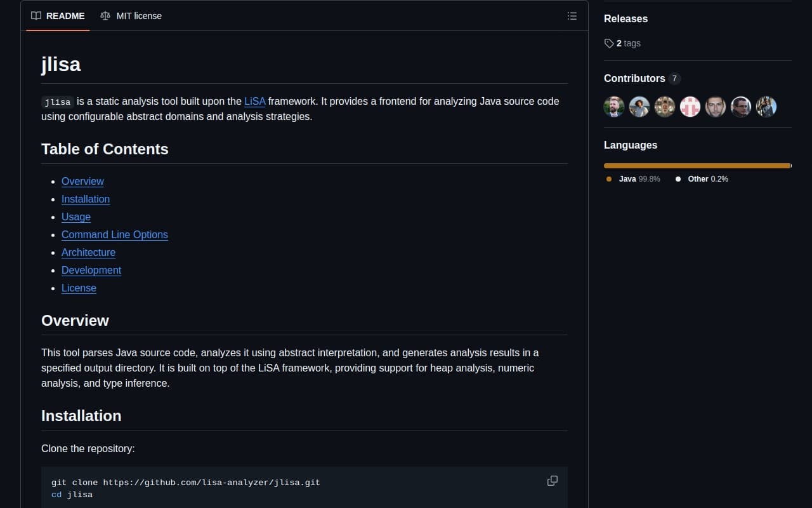
Task: Click the first contributor avatar
Action: 613,107
